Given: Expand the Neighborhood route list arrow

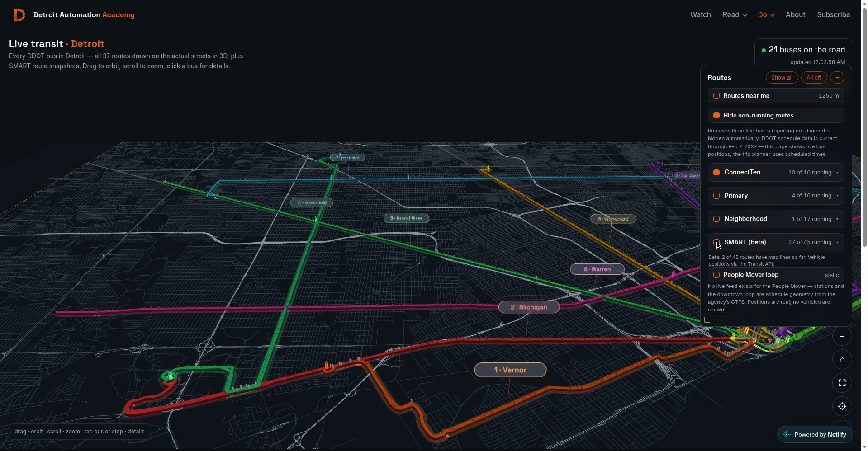Looking at the screenshot, I should (x=837, y=219).
